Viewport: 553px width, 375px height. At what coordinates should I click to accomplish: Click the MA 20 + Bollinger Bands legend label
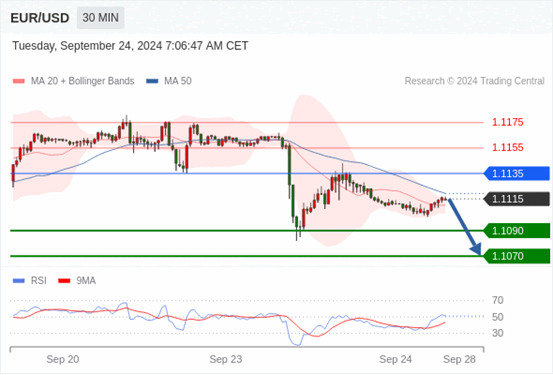click(83, 81)
